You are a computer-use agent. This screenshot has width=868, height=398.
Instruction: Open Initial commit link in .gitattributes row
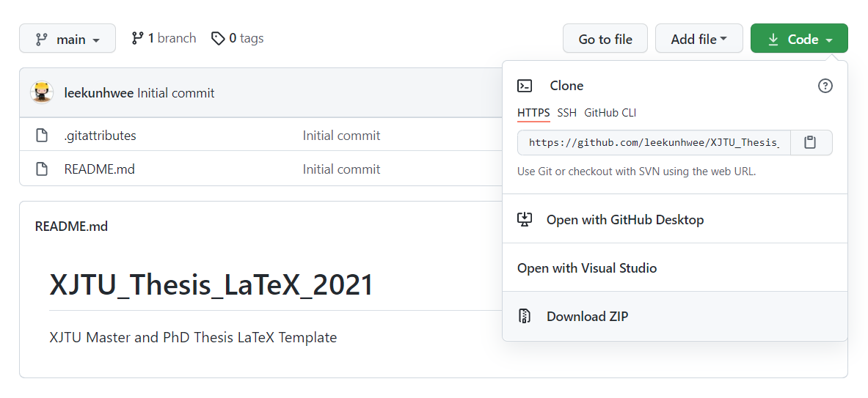click(341, 136)
